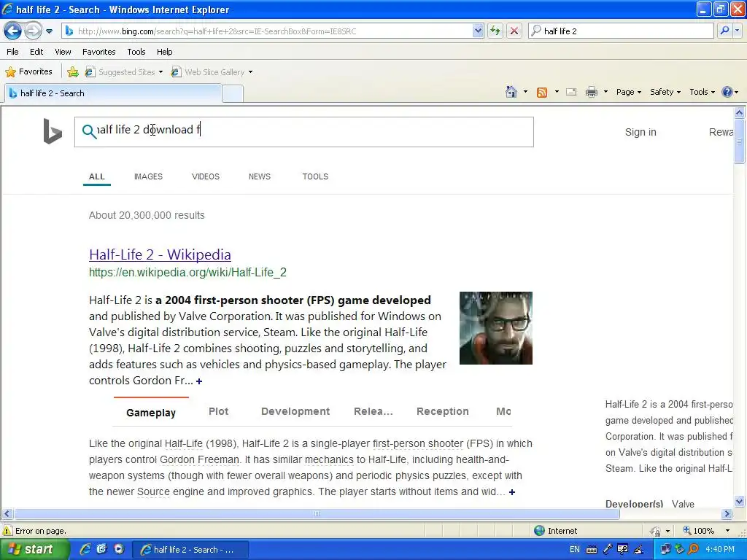Open the TOOLS search tab

(x=315, y=176)
